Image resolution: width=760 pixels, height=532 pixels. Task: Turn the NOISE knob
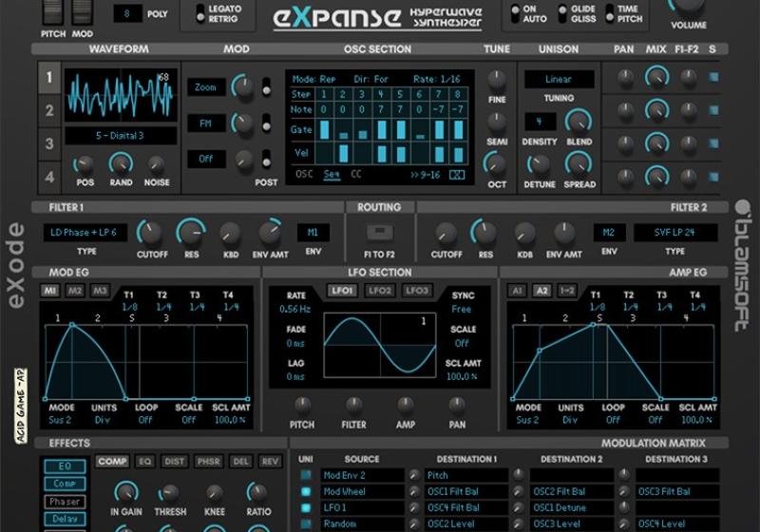pos(156,165)
